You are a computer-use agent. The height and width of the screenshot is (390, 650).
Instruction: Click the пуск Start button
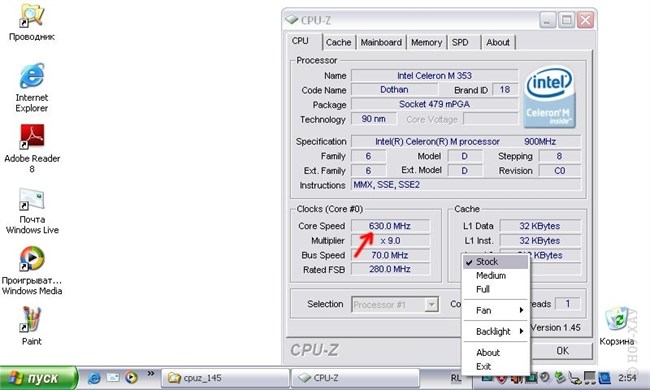point(39,378)
